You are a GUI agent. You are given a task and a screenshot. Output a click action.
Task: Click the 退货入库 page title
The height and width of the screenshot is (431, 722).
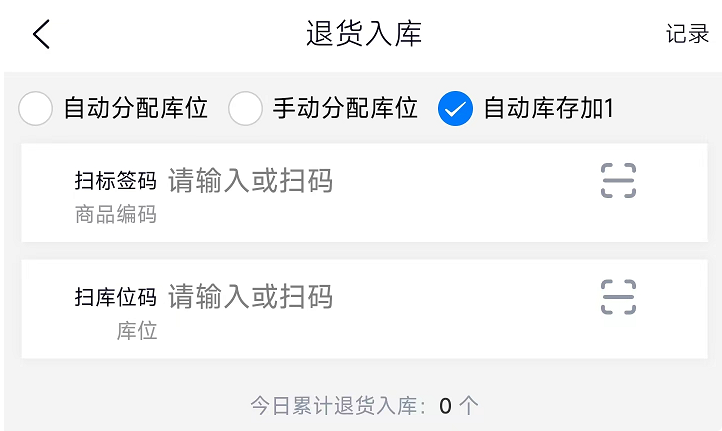[364, 34]
